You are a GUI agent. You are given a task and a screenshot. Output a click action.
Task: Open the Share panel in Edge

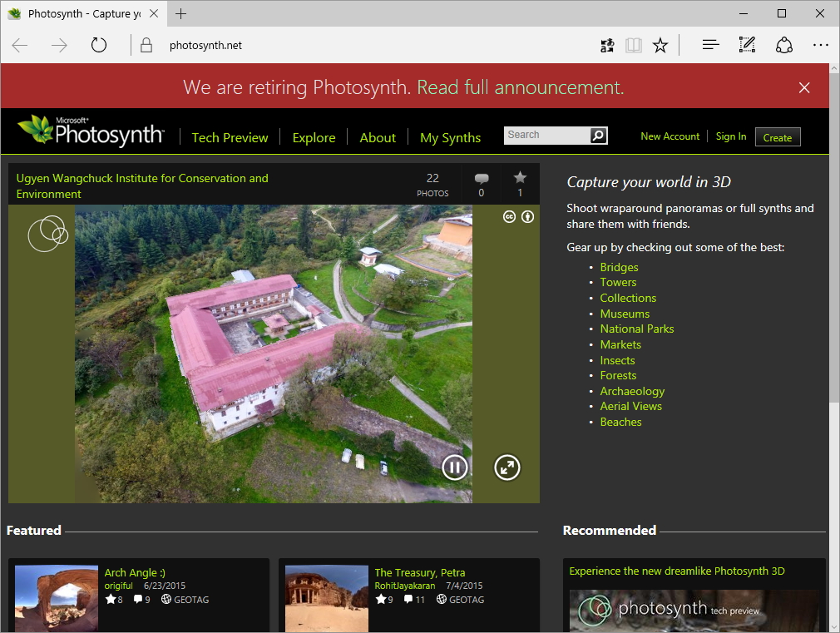[783, 45]
